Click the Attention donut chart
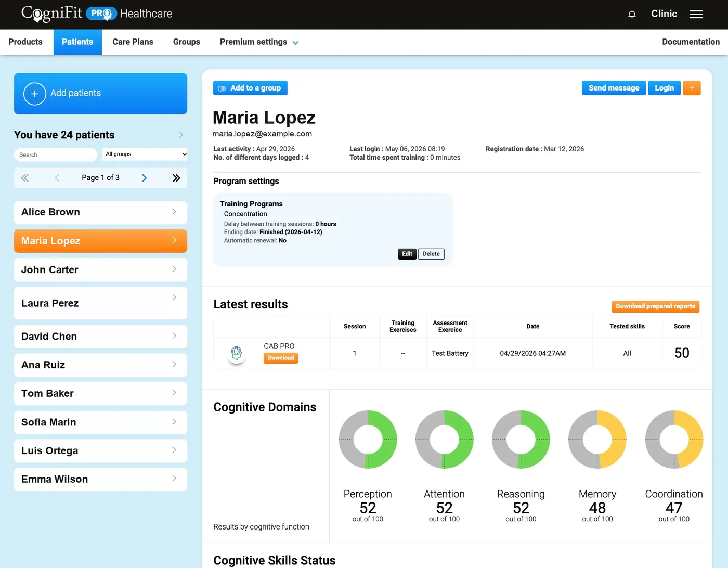The image size is (728, 568). tap(444, 440)
